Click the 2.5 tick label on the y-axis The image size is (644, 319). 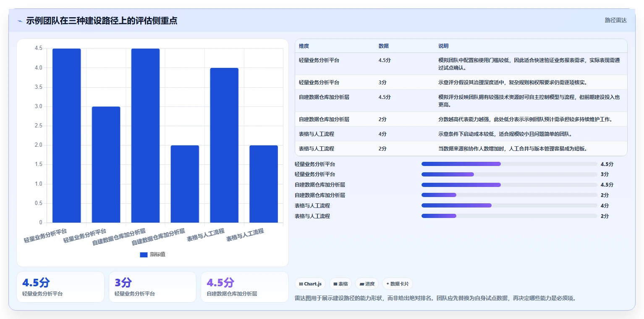pos(38,126)
